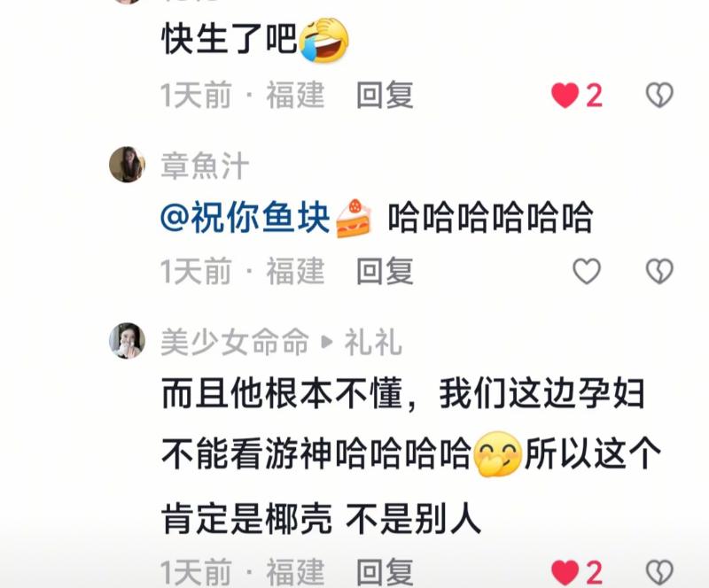Screen dimensions: 709x588
Task: Like the 快生了吧 comment with red heart
Action: [565, 96]
